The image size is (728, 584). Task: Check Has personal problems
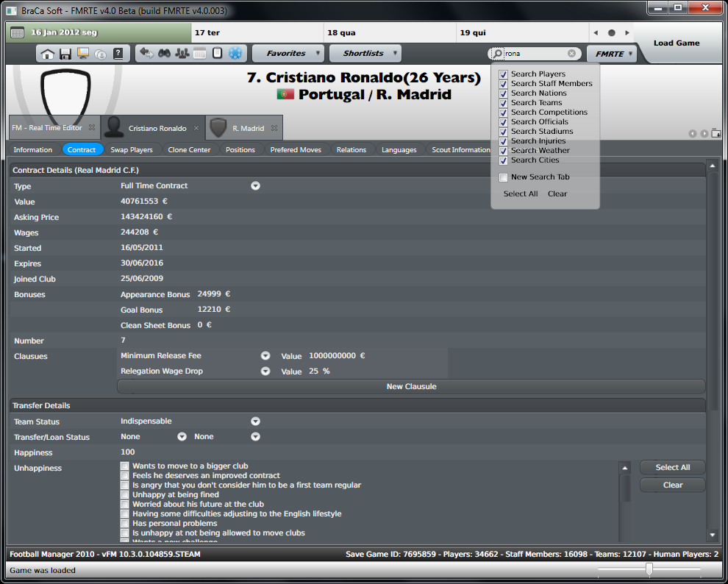[x=124, y=523]
